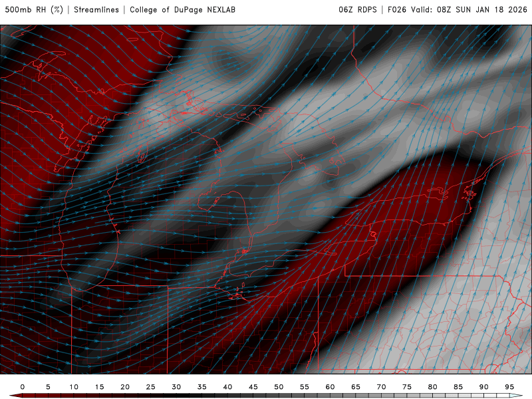Click colorbar label '70'

(381, 387)
